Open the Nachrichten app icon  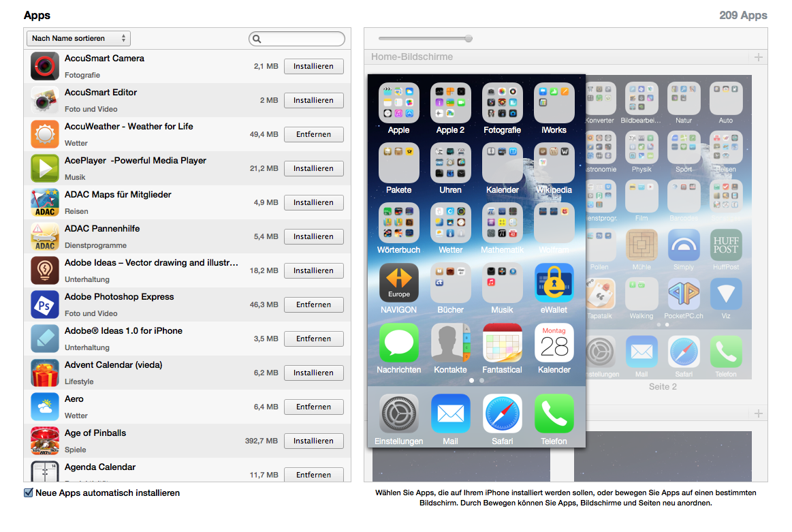tap(399, 342)
